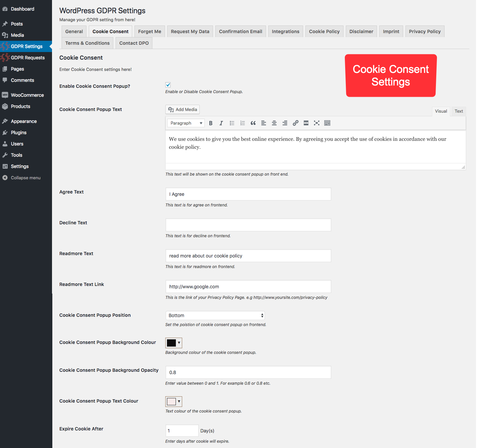Click the insert link icon
Screen dimensions: 477x448
pyautogui.click(x=295, y=123)
